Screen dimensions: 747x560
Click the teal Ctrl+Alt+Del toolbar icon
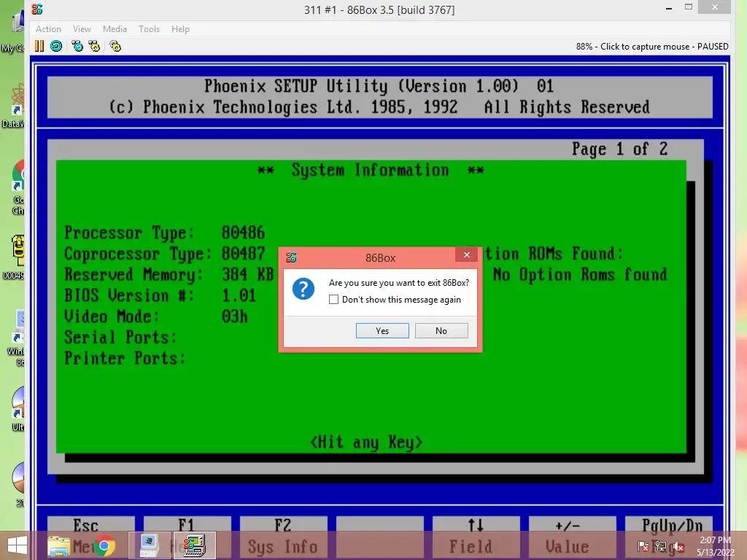[x=77, y=46]
